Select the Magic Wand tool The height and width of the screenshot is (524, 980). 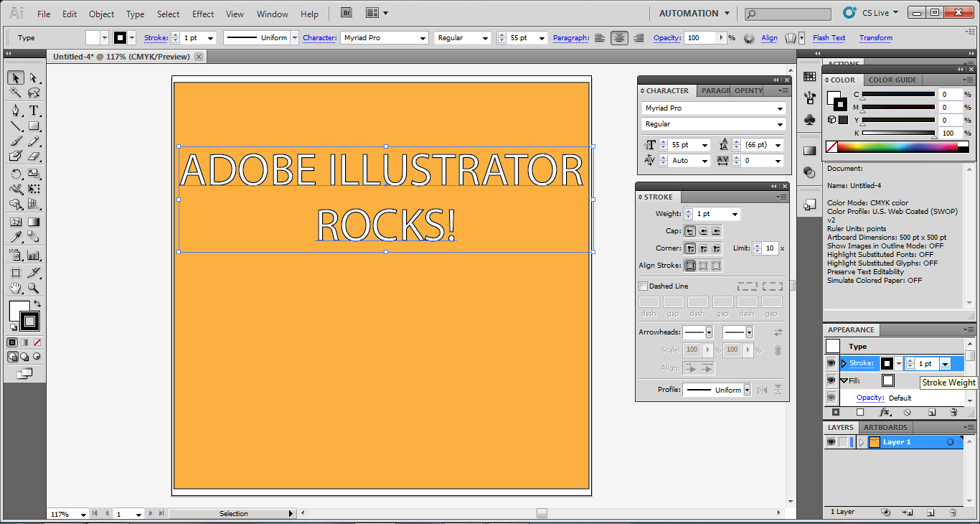[x=16, y=93]
